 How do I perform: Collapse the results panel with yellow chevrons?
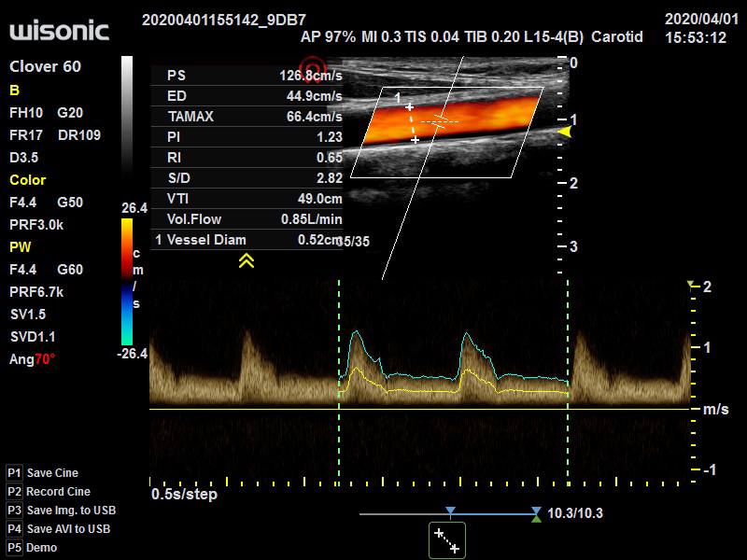click(x=247, y=261)
